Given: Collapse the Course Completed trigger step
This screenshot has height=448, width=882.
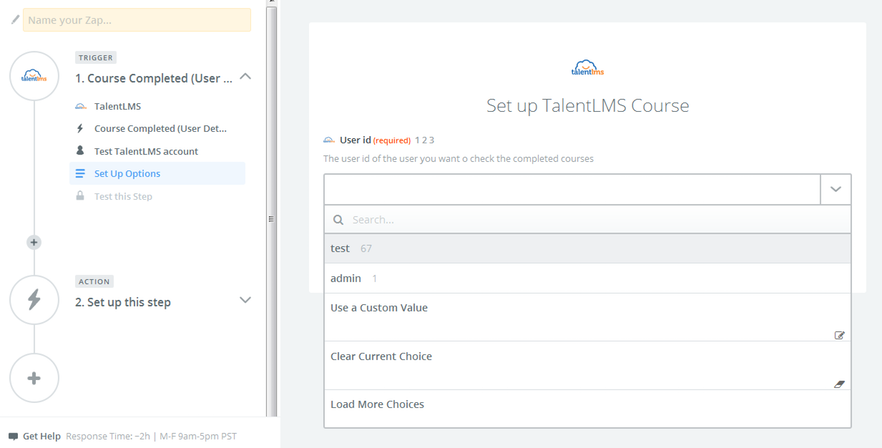Looking at the screenshot, I should click(x=245, y=77).
